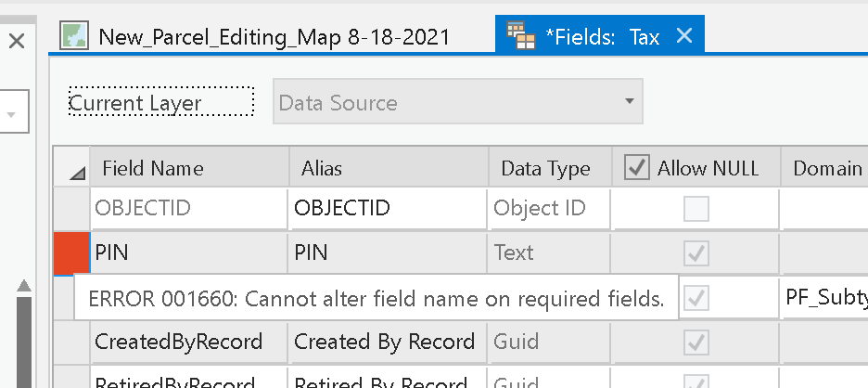Click the red error marker beside PIN row

click(x=72, y=253)
